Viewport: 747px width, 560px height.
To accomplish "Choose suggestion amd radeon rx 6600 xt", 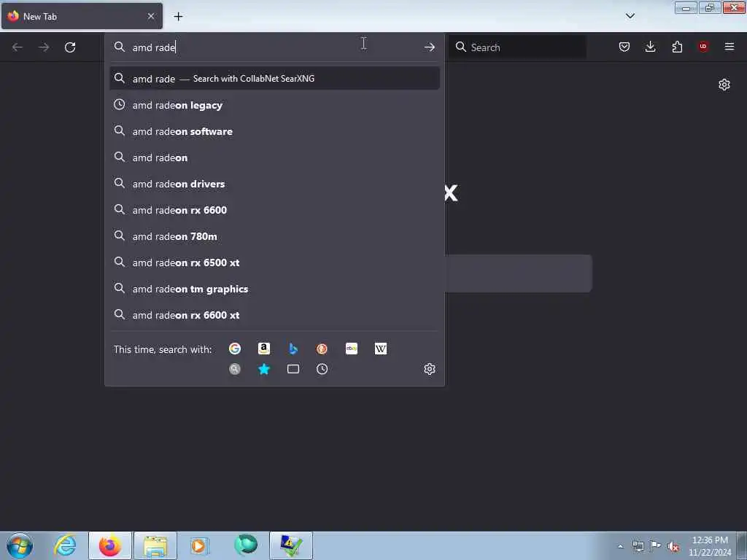I will (274, 315).
